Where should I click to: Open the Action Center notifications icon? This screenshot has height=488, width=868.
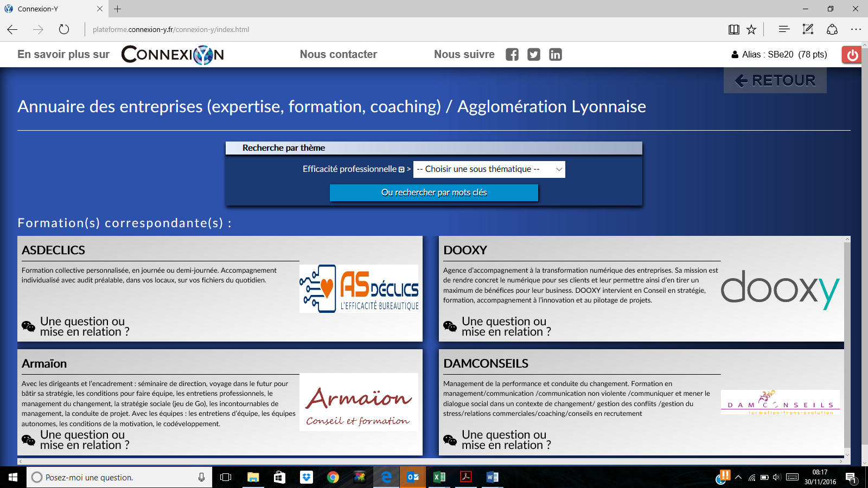[x=851, y=477]
